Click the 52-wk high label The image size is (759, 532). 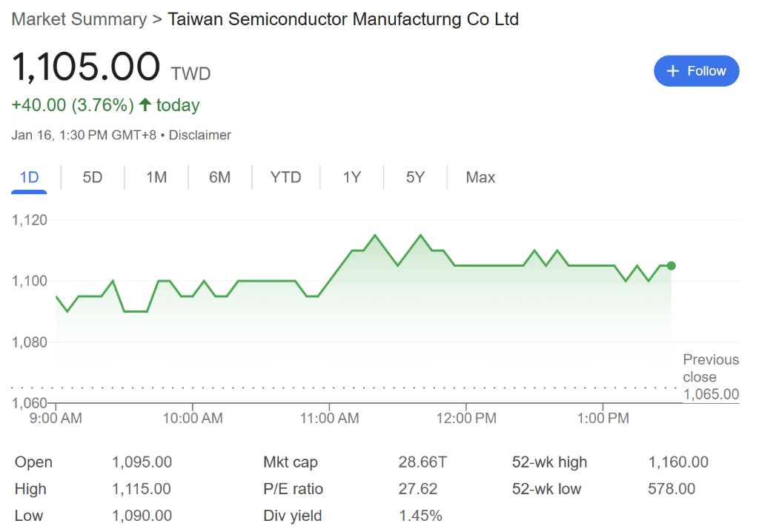pyautogui.click(x=549, y=462)
